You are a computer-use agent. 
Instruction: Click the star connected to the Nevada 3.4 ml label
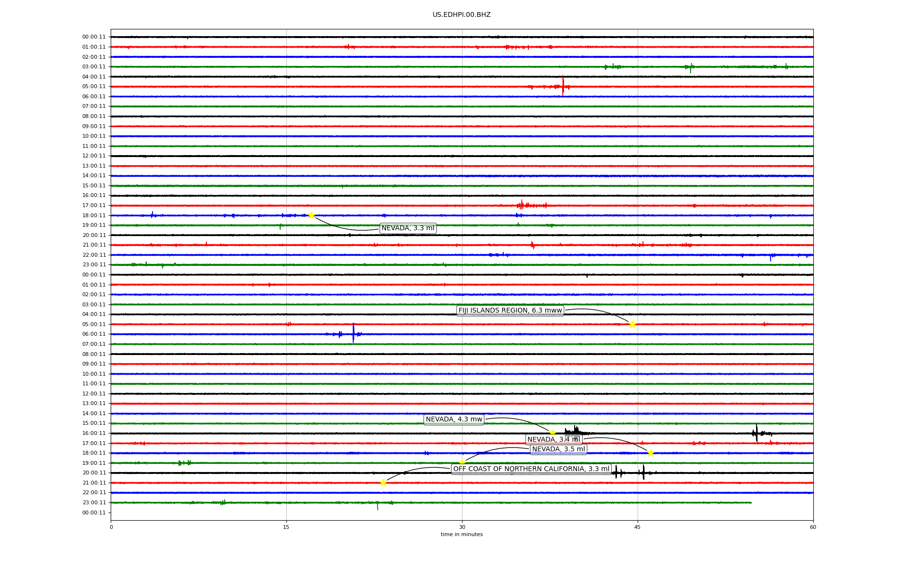coord(651,453)
